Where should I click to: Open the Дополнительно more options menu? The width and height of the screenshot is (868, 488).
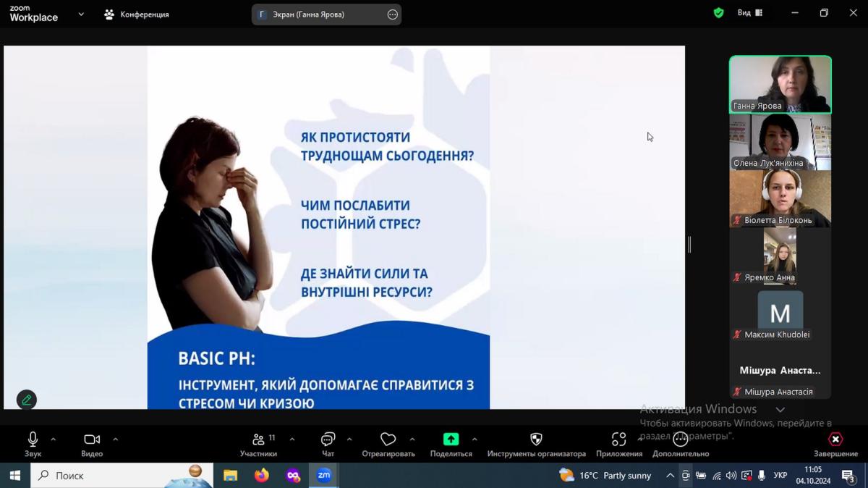pyautogui.click(x=681, y=445)
